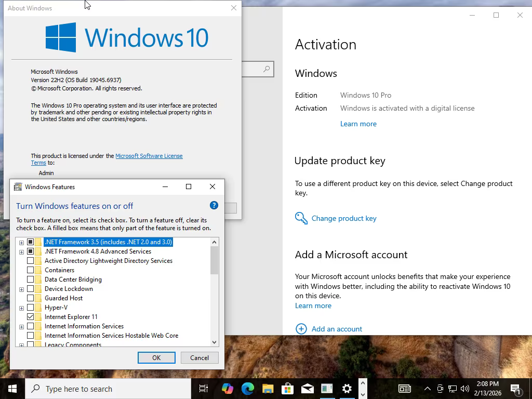
Task: Expand the Device Lockdown node
Action: click(x=21, y=289)
